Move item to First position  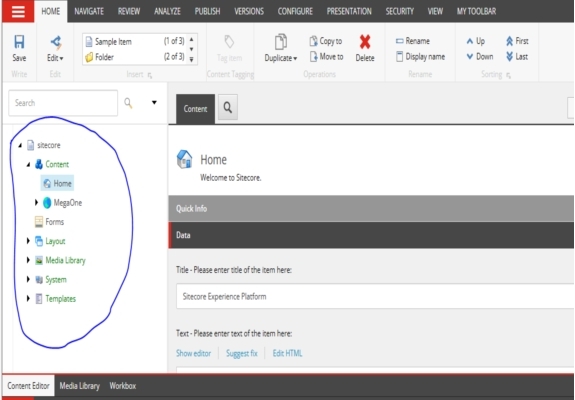point(517,41)
